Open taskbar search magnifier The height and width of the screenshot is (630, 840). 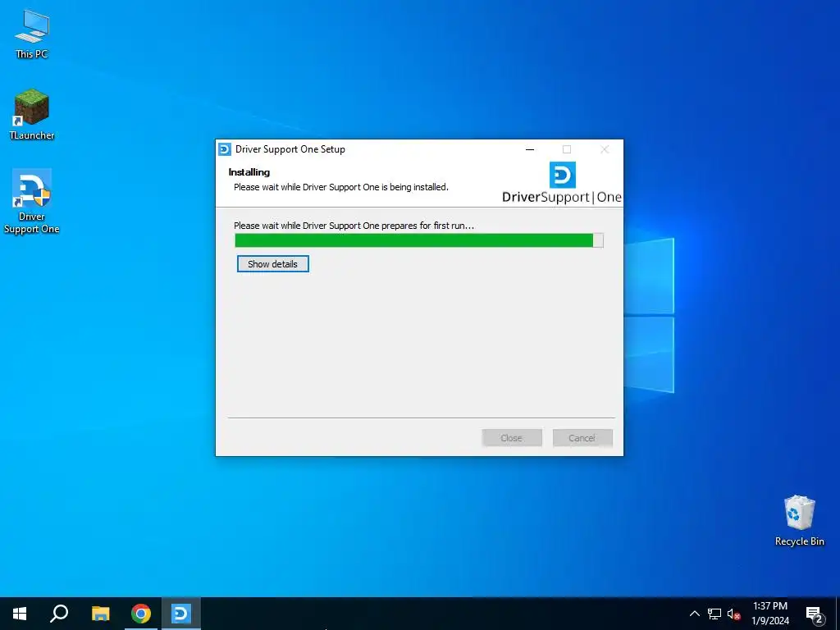tap(59, 614)
